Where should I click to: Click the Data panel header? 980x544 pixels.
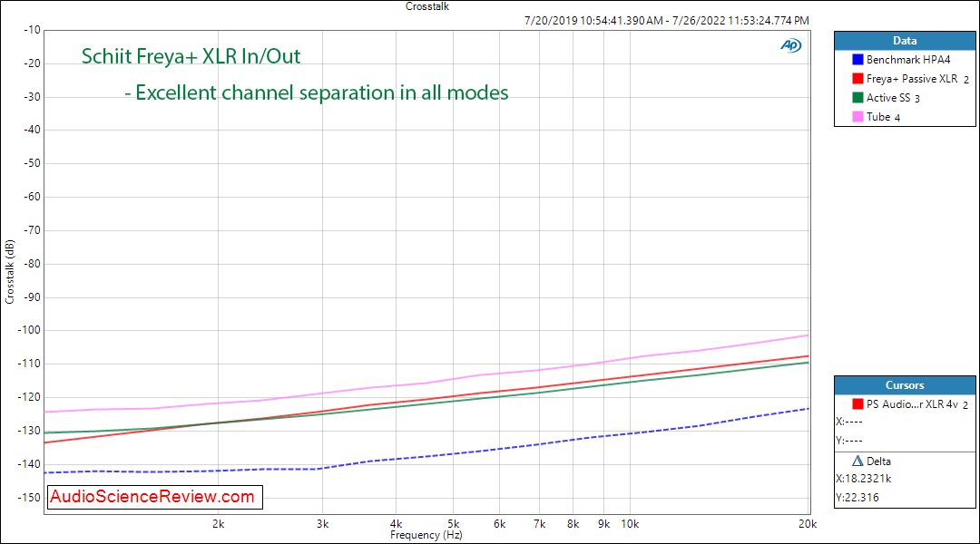pos(905,41)
